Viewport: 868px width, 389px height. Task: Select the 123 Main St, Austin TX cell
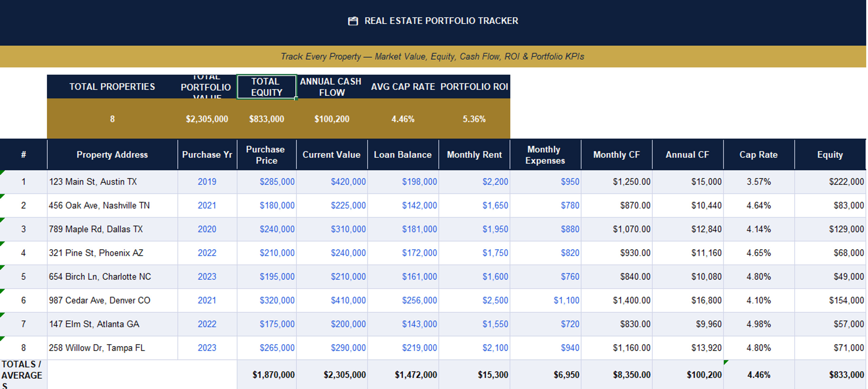112,182
